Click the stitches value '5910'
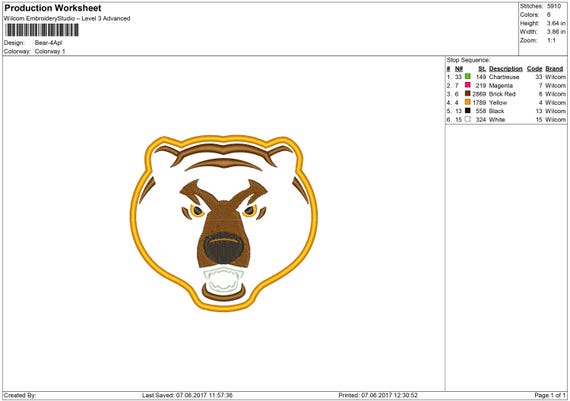Screen dimensions: 570x401 [554, 6]
